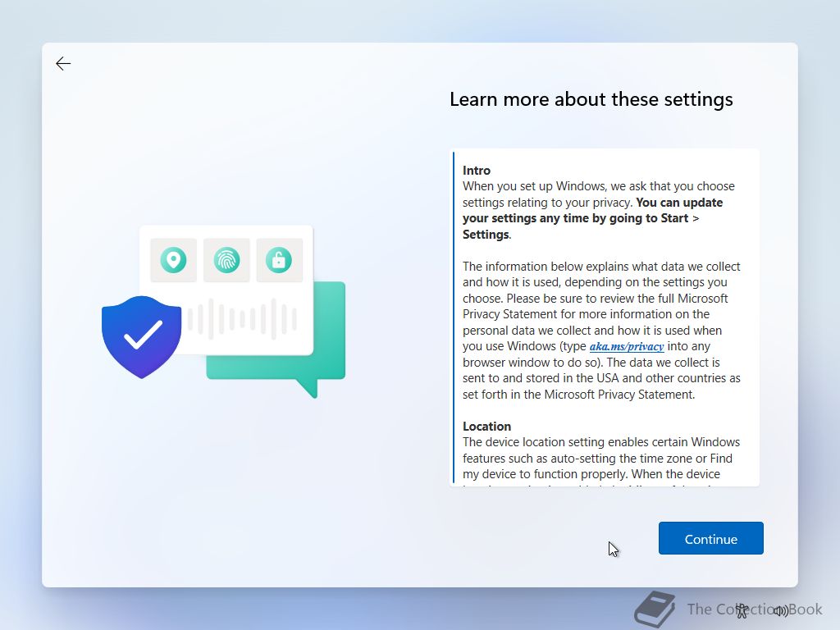Image resolution: width=840 pixels, height=630 pixels.
Task: Click the Intro section heading
Action: [x=477, y=171]
